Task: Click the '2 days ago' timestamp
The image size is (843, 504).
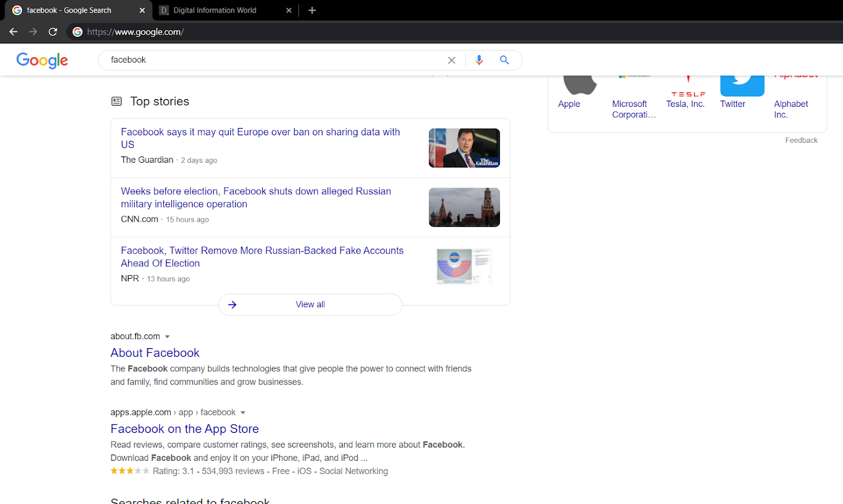Action: pos(199,161)
